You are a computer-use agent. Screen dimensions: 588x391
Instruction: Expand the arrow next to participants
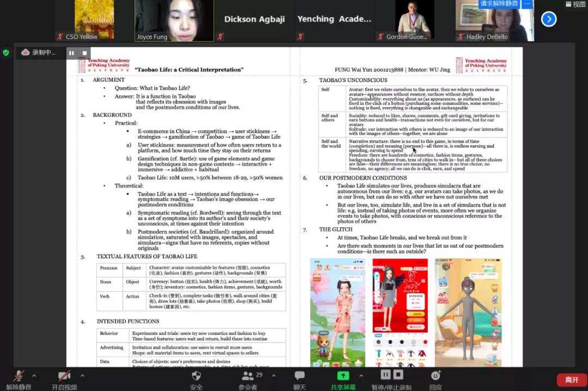pos(272,375)
